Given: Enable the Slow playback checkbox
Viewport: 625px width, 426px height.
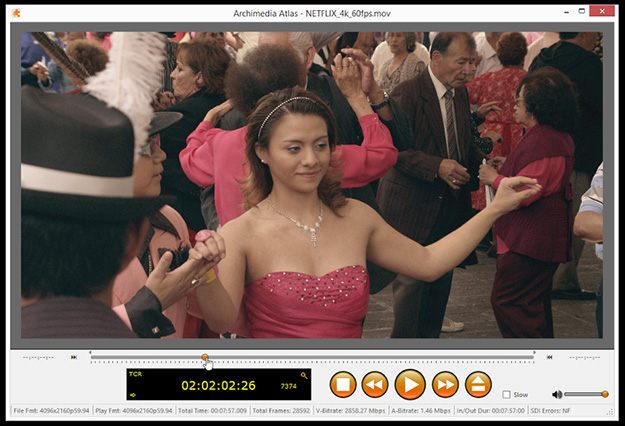Looking at the screenshot, I should [507, 395].
